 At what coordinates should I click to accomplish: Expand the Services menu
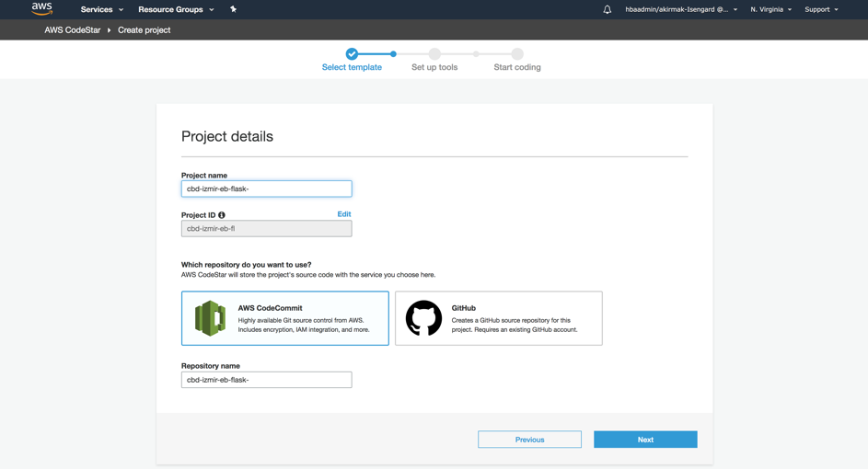click(102, 9)
